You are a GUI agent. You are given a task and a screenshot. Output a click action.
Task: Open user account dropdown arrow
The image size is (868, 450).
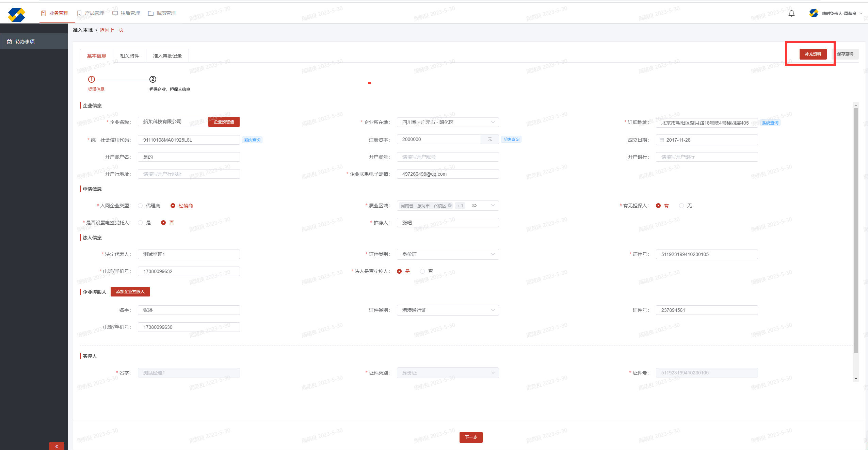pos(861,14)
